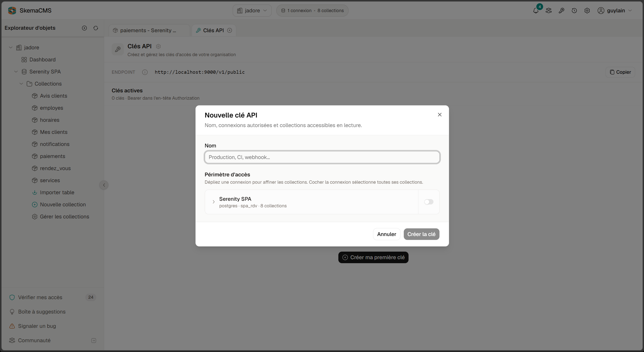This screenshot has width=644, height=352.
Task: Open the paiements collection
Action: point(52,156)
